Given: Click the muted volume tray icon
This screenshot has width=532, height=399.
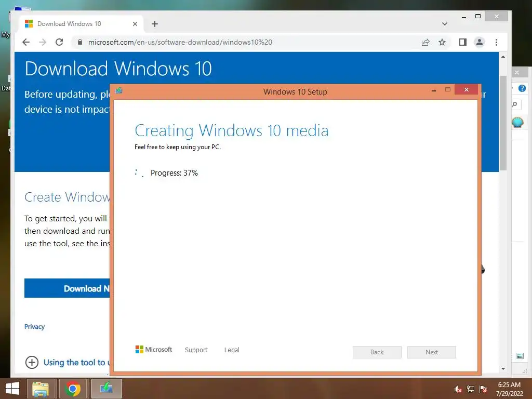Looking at the screenshot, I should pos(458,389).
